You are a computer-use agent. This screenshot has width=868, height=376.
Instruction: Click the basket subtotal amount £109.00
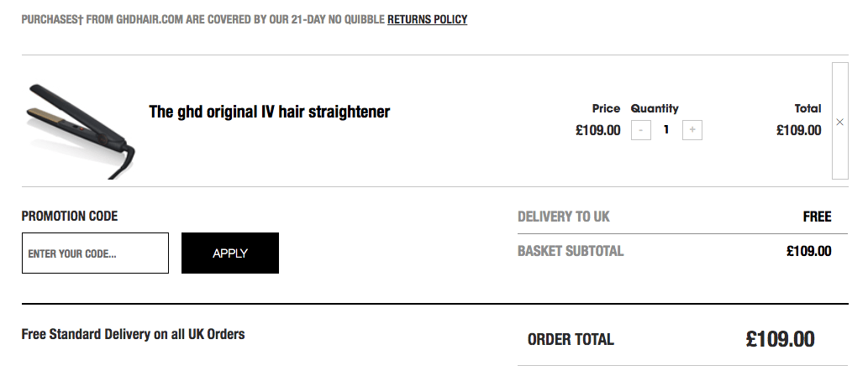tap(808, 251)
